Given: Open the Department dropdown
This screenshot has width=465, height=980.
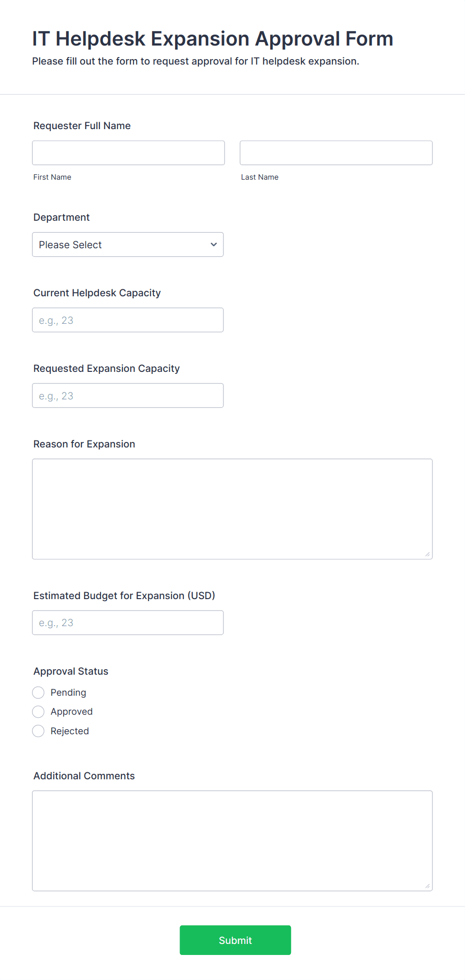Looking at the screenshot, I should point(128,244).
